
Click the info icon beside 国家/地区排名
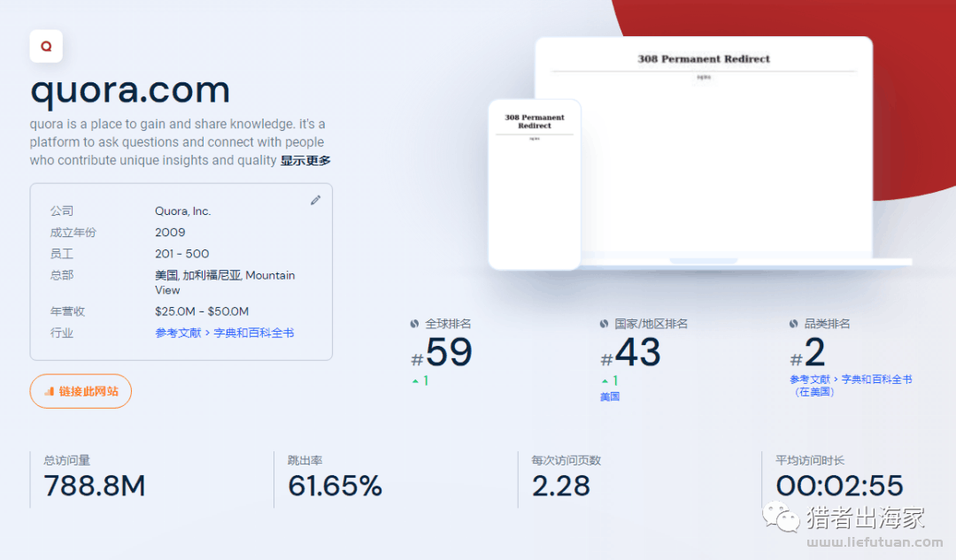pos(605,324)
